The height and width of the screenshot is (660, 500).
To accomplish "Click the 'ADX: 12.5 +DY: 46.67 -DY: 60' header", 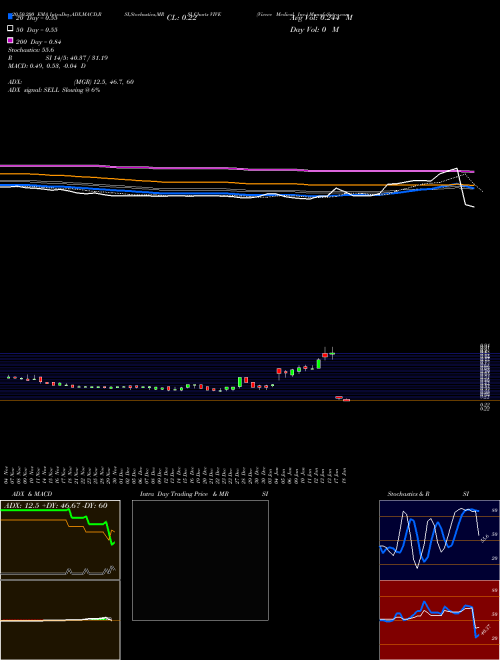I will click(x=56, y=505).
